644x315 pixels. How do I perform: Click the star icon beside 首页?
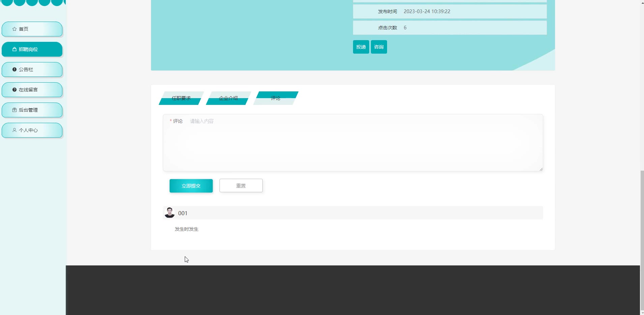(14, 29)
